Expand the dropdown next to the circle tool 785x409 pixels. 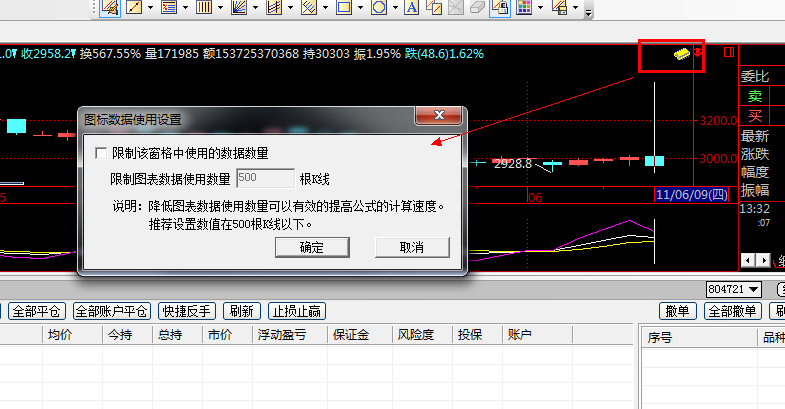(395, 9)
